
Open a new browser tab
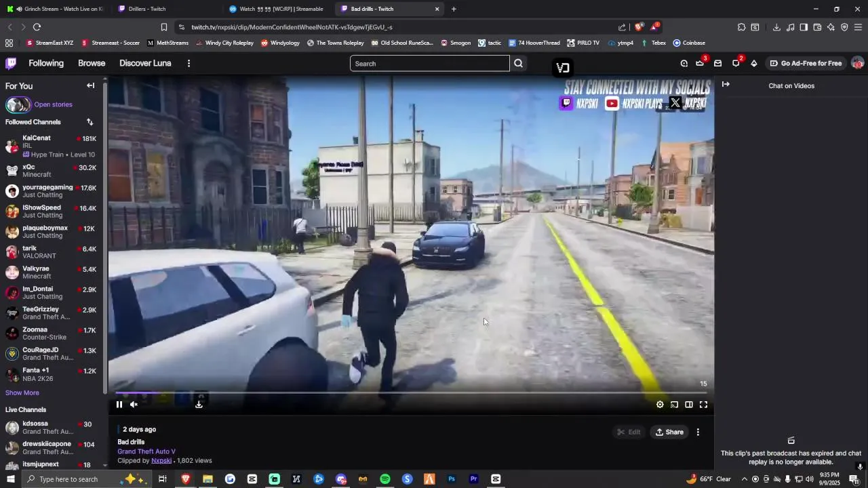[x=454, y=9]
